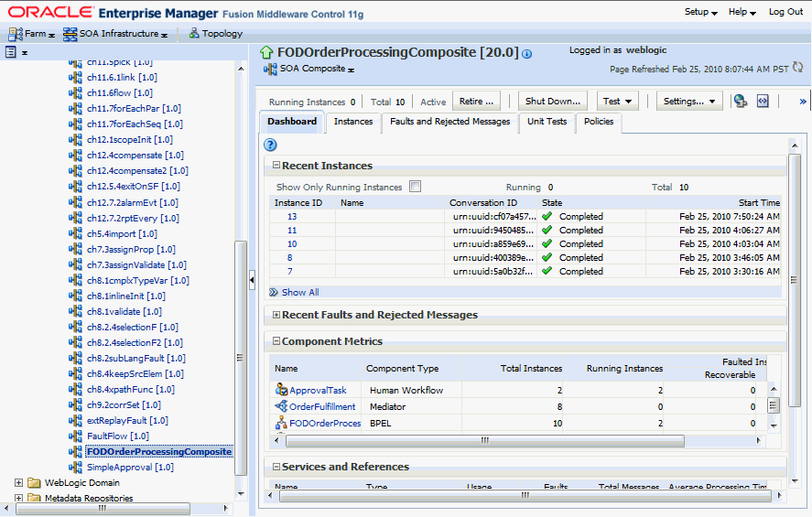Screen dimensions: 812x517
Task: Click the Component Metrics scroll down arrow
Action: click(x=774, y=426)
